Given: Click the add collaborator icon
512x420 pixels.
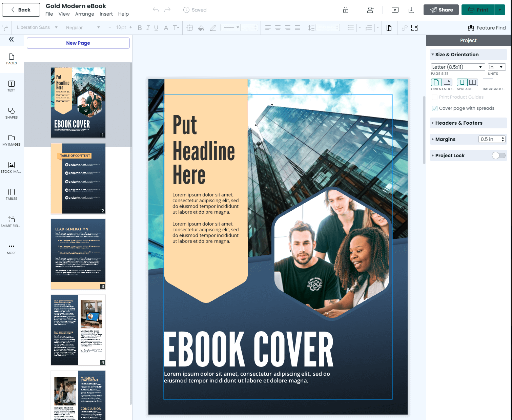Looking at the screenshot, I should pos(370,10).
